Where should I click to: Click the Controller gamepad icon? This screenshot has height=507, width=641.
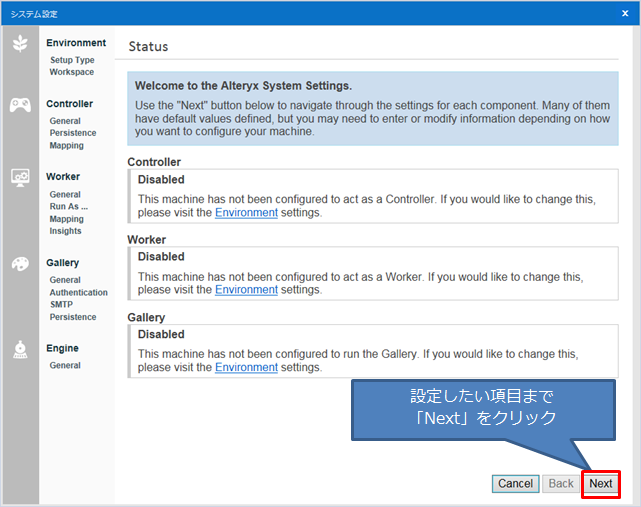click(20, 105)
